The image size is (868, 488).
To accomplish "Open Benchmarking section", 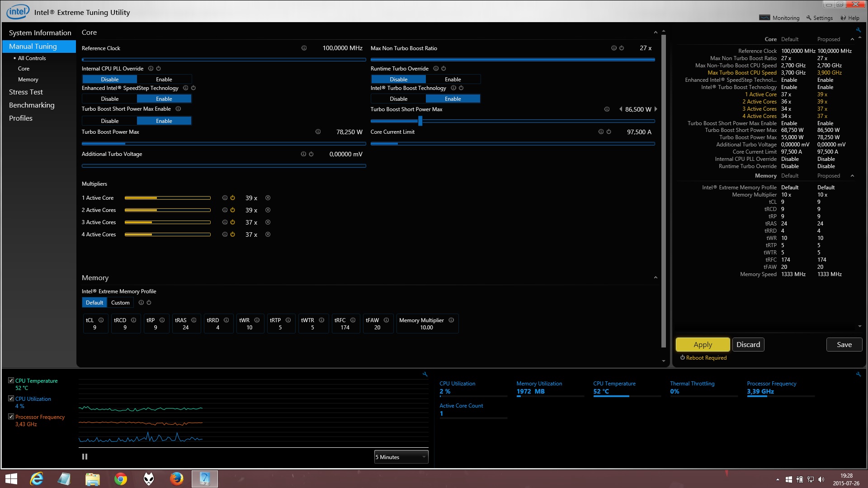I will [32, 105].
